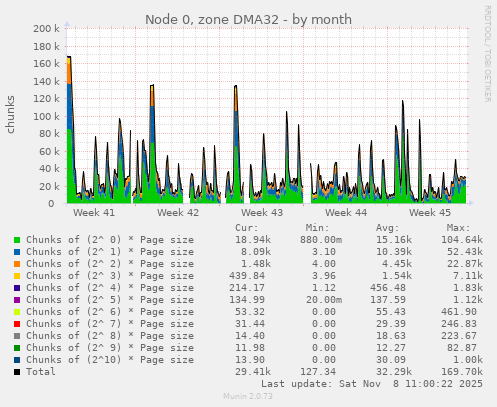
Task: Click the Total min value 127.34
Action: click(318, 372)
